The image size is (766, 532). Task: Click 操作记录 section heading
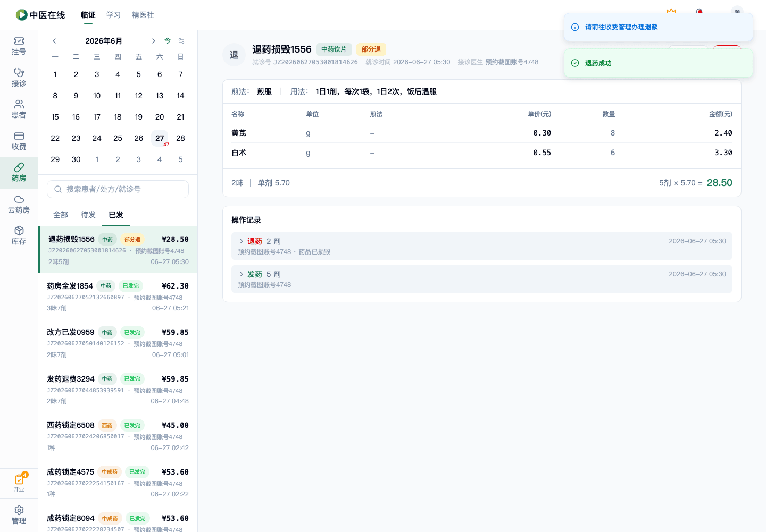tap(246, 220)
